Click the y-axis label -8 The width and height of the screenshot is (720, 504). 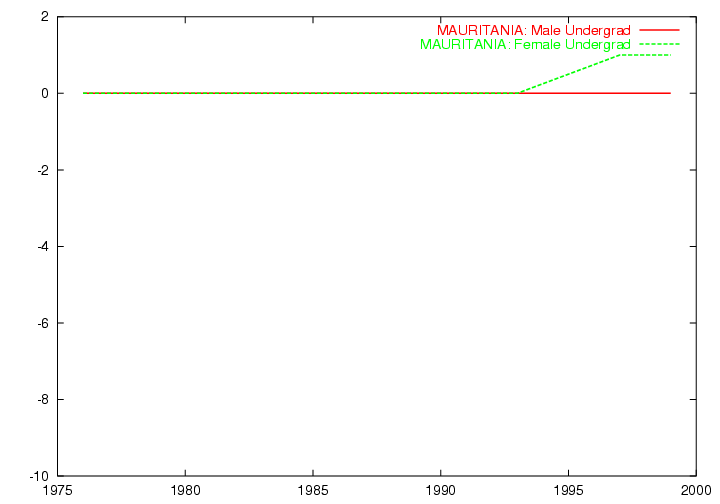pos(43,399)
